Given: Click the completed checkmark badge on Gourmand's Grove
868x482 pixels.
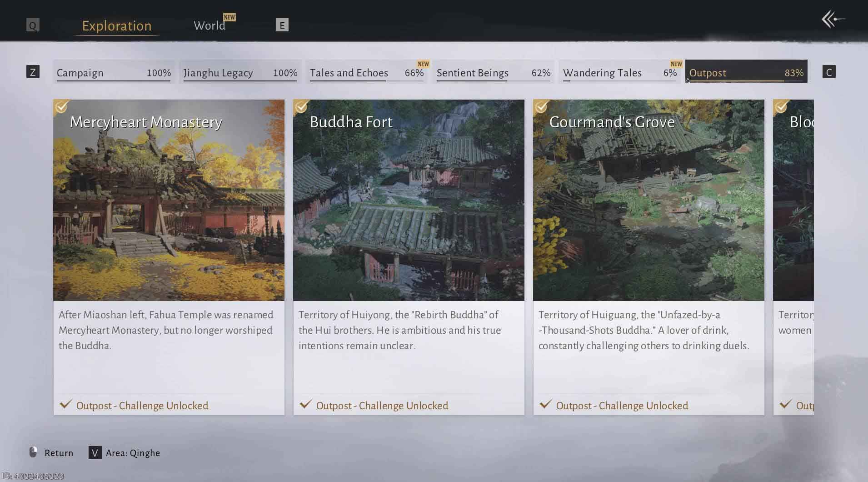Looking at the screenshot, I should [541, 107].
